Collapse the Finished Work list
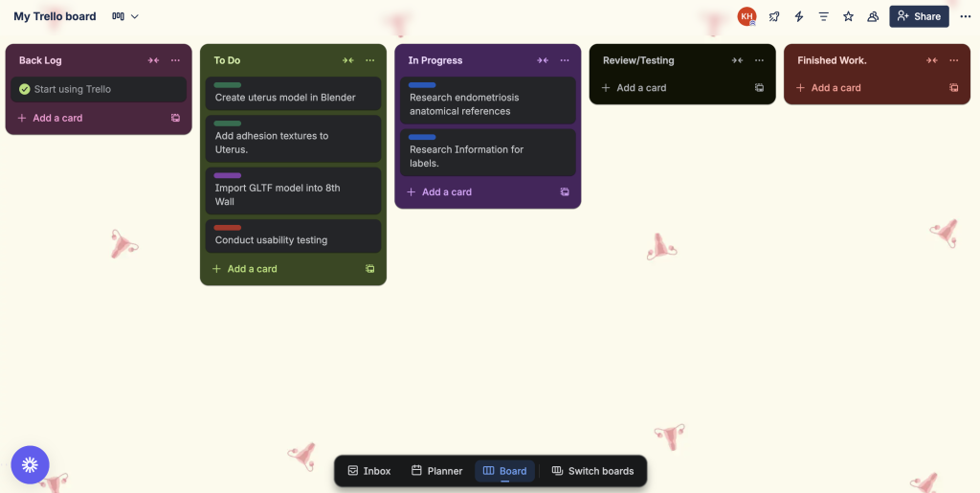Screen dimensions: 980x493 click(x=932, y=60)
